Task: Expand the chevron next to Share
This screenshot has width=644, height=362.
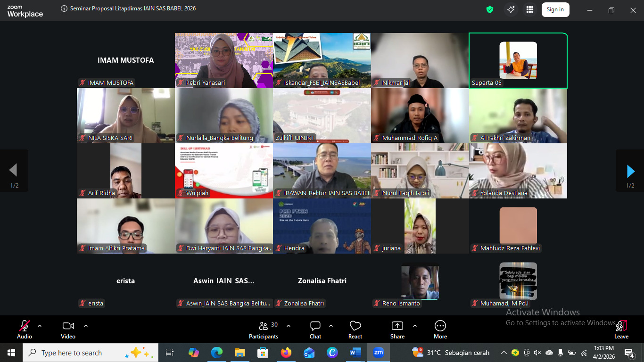Action: [x=415, y=326]
